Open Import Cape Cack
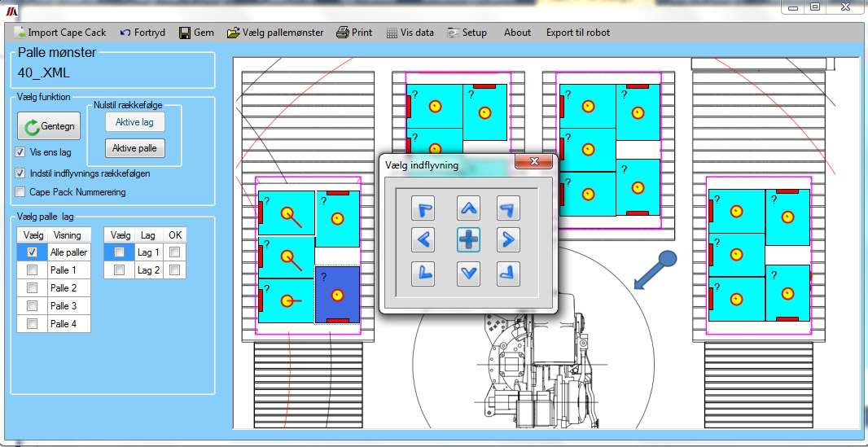868x447 pixels. (59, 33)
